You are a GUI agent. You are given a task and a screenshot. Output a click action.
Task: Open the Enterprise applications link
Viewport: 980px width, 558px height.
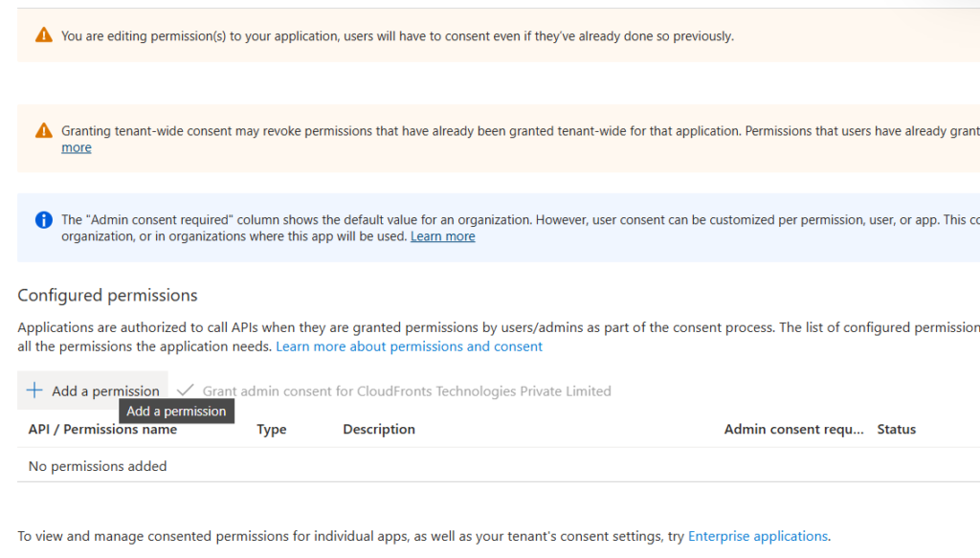pos(758,536)
